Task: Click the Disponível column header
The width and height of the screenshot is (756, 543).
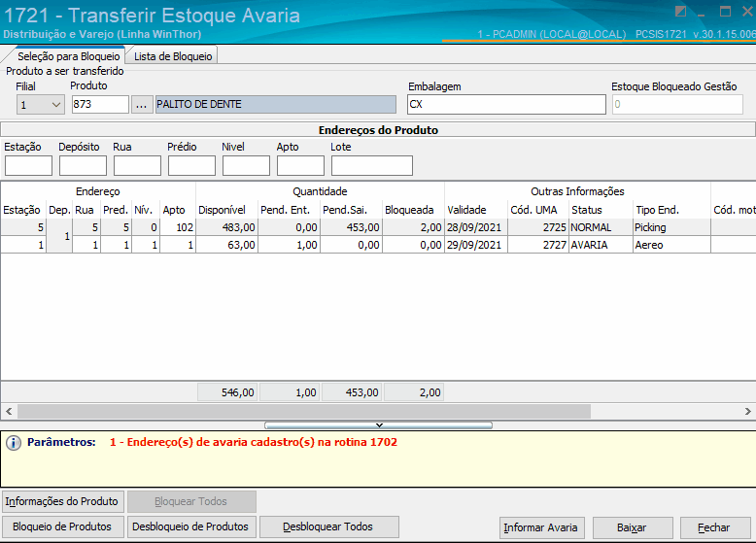Action: pyautogui.click(x=226, y=210)
